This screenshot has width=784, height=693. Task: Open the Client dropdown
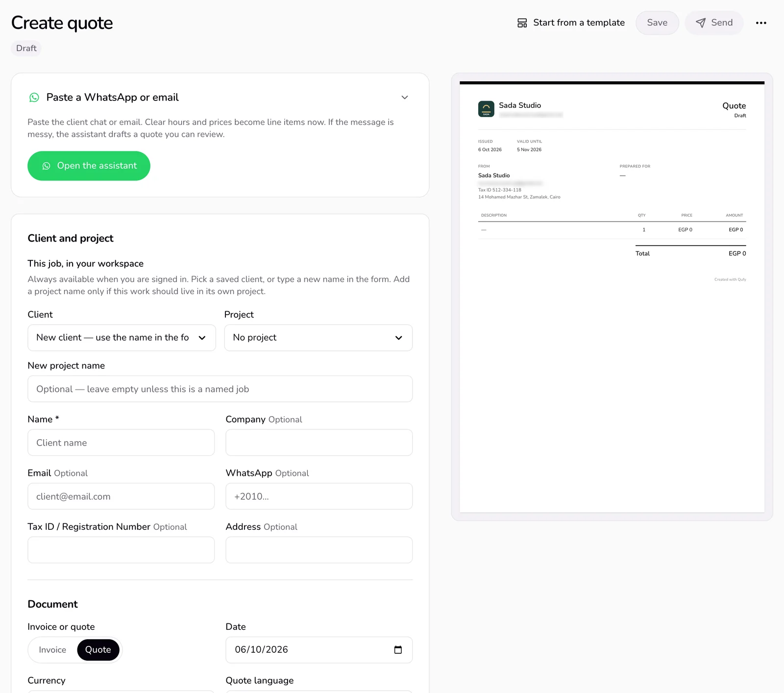coord(122,338)
